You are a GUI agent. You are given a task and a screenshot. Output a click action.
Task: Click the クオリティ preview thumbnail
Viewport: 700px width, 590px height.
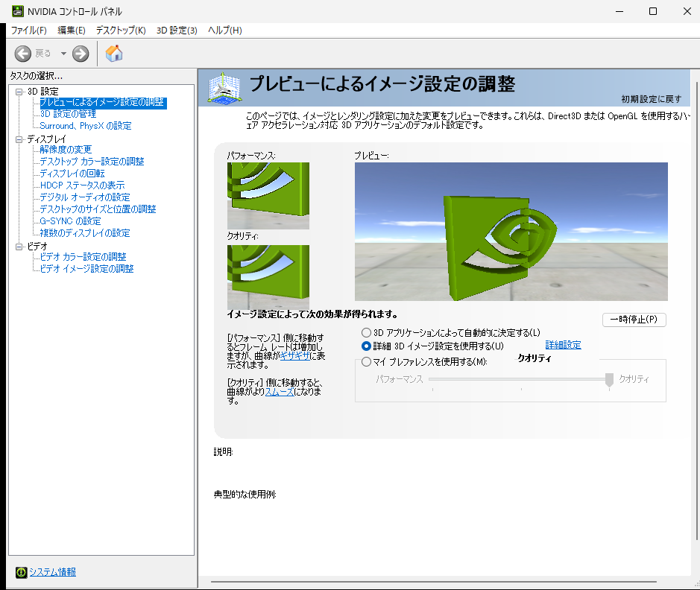click(268, 277)
